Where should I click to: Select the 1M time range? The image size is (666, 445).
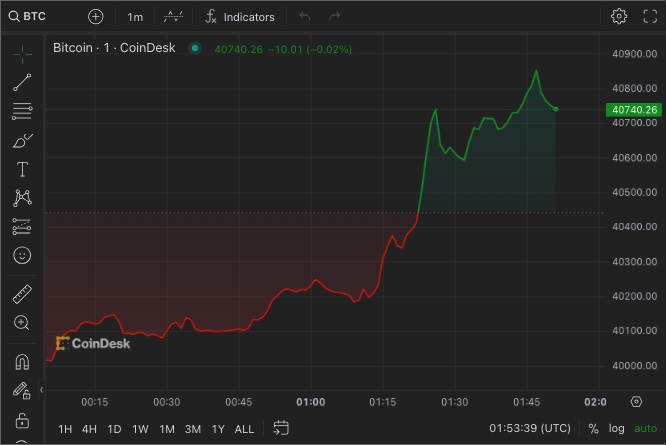point(167,429)
